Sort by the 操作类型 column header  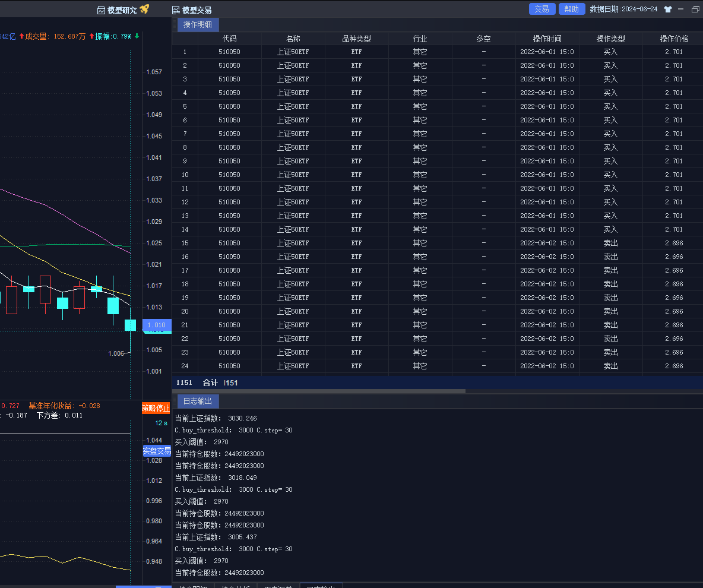point(610,39)
